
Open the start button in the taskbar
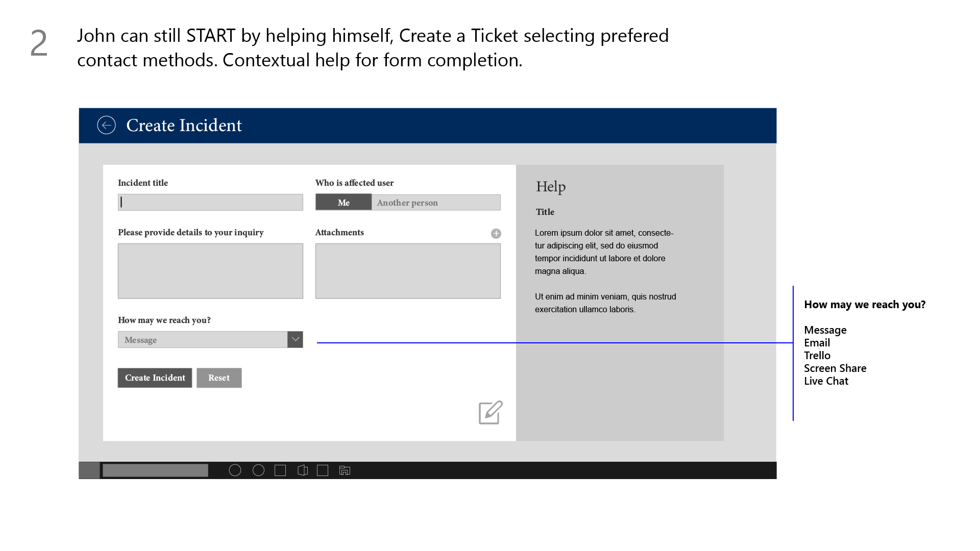[89, 470]
